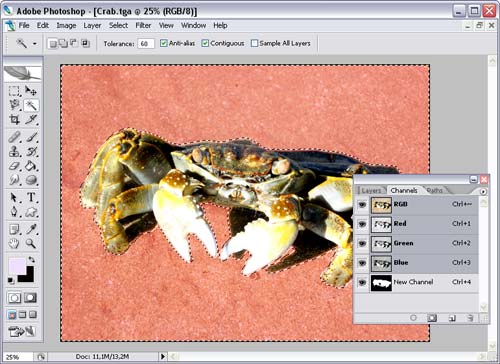Load channel as selection button
This screenshot has width=500, height=364.
pyautogui.click(x=413, y=318)
